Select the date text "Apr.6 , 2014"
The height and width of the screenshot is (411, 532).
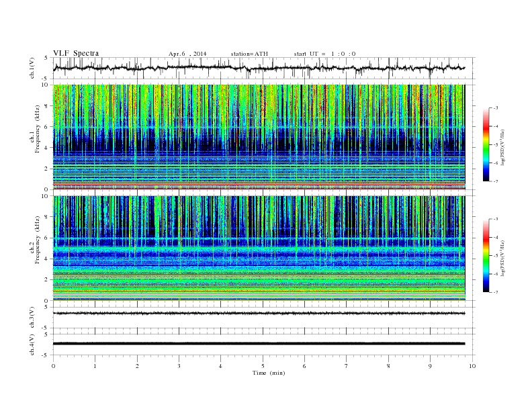(187, 54)
